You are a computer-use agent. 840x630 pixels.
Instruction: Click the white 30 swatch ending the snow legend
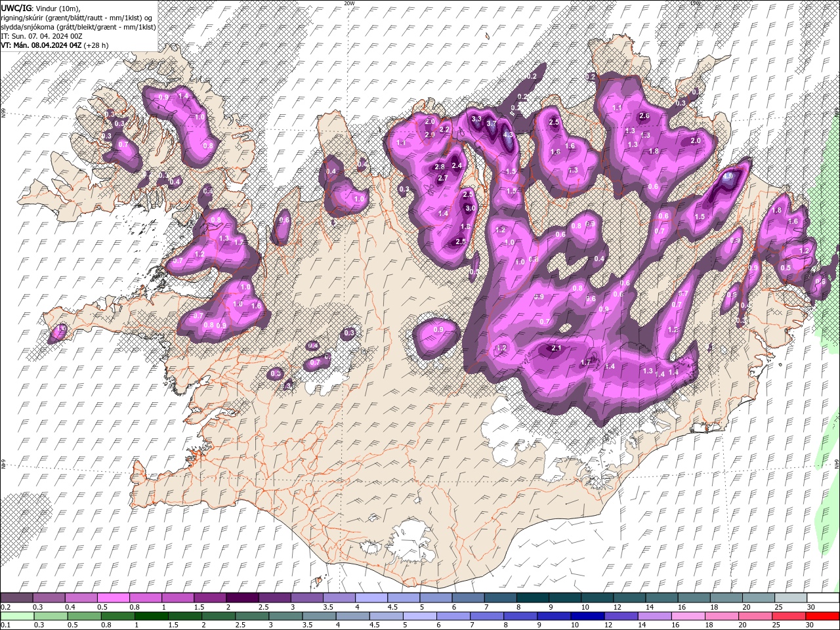tap(823, 598)
